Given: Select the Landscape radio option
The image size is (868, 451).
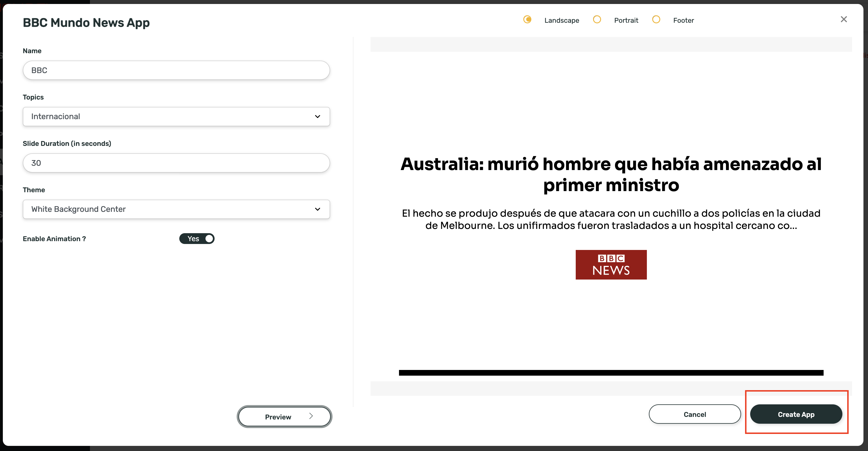Looking at the screenshot, I should (x=527, y=20).
